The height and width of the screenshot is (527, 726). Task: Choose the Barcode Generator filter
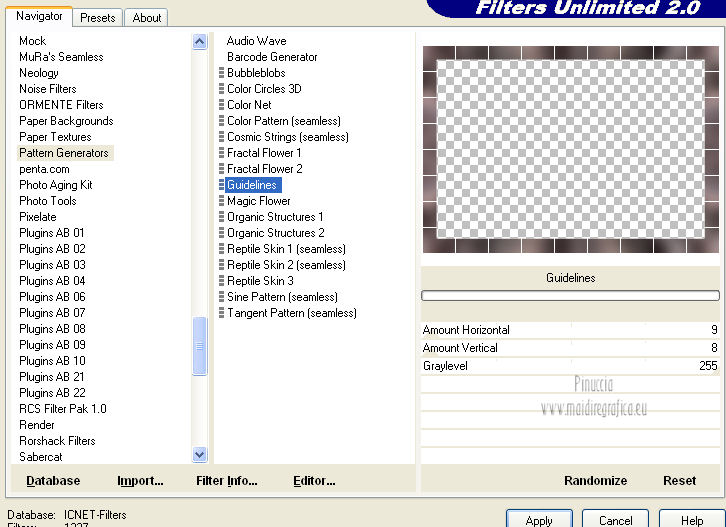coord(272,57)
